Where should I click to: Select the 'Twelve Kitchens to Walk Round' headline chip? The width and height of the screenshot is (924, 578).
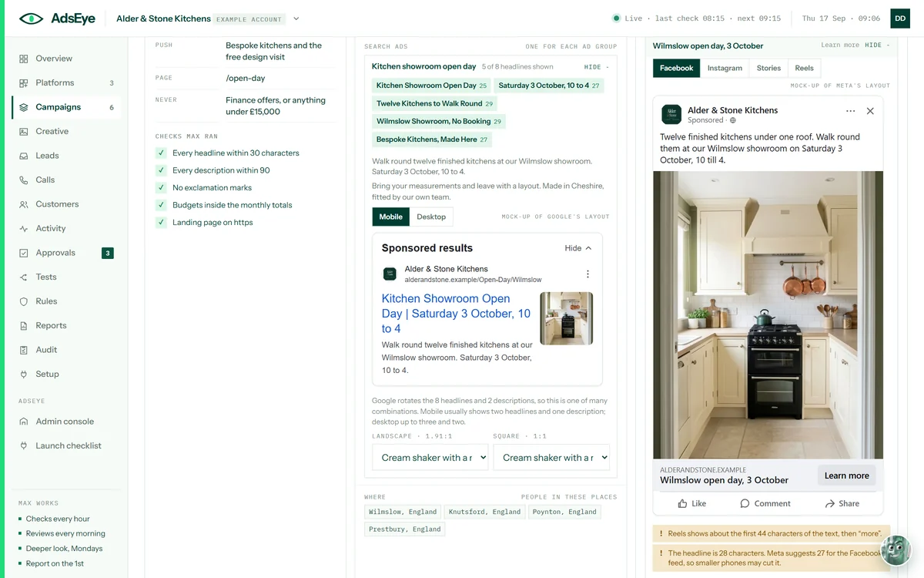[x=435, y=103]
